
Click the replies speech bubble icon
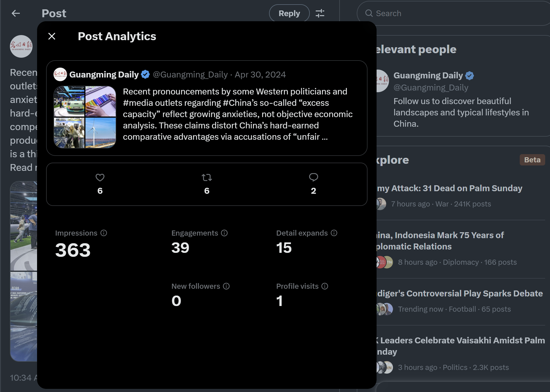click(313, 177)
